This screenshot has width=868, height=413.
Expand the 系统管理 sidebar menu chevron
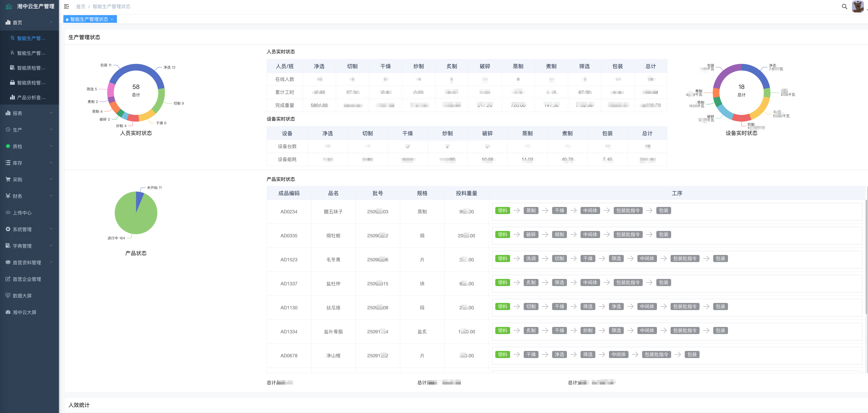pos(51,229)
